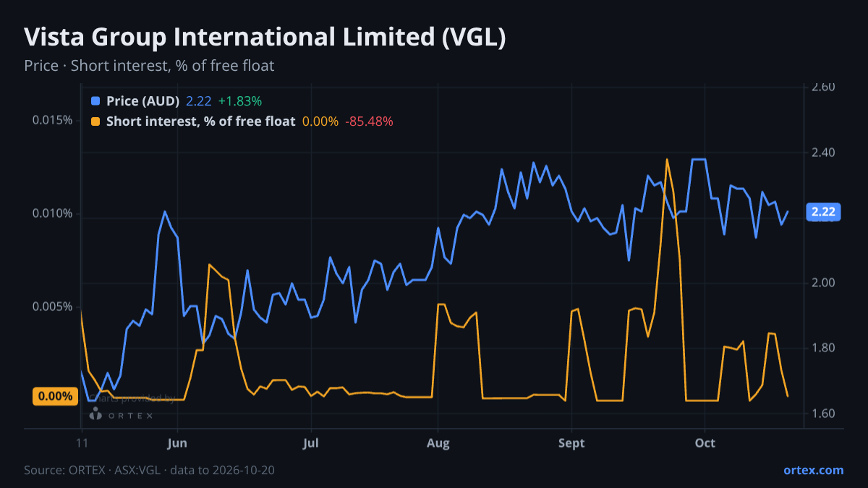
Task: Click the orange 0.00% legend value
Action: pyautogui.click(x=320, y=121)
